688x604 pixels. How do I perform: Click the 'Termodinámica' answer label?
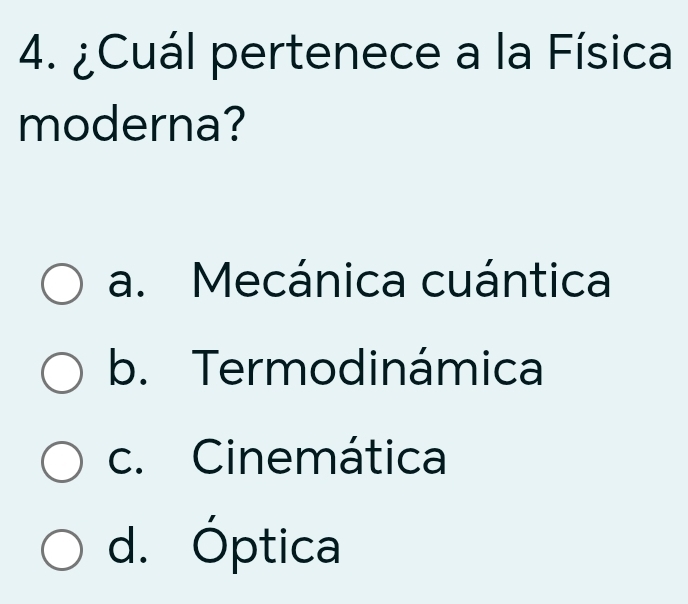click(368, 370)
